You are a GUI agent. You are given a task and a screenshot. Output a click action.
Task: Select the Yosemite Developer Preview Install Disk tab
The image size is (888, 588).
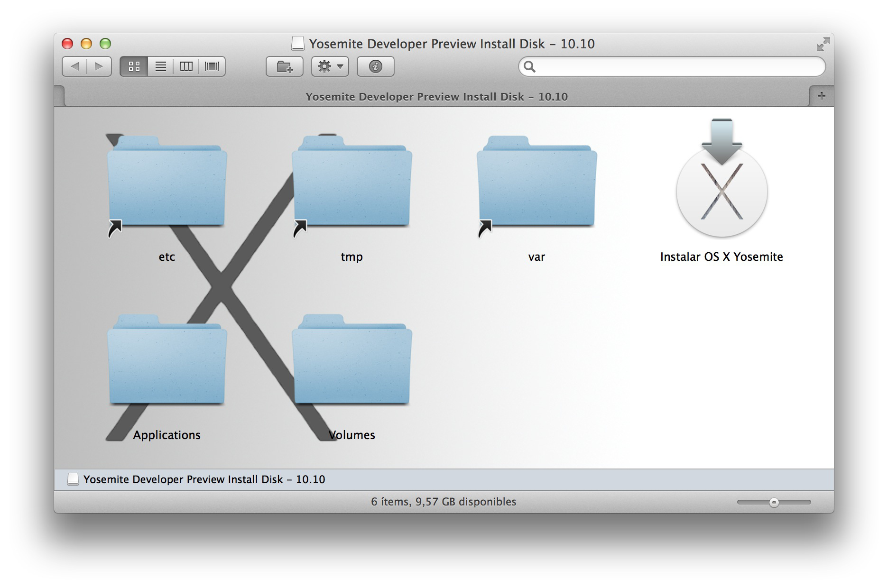tap(436, 97)
